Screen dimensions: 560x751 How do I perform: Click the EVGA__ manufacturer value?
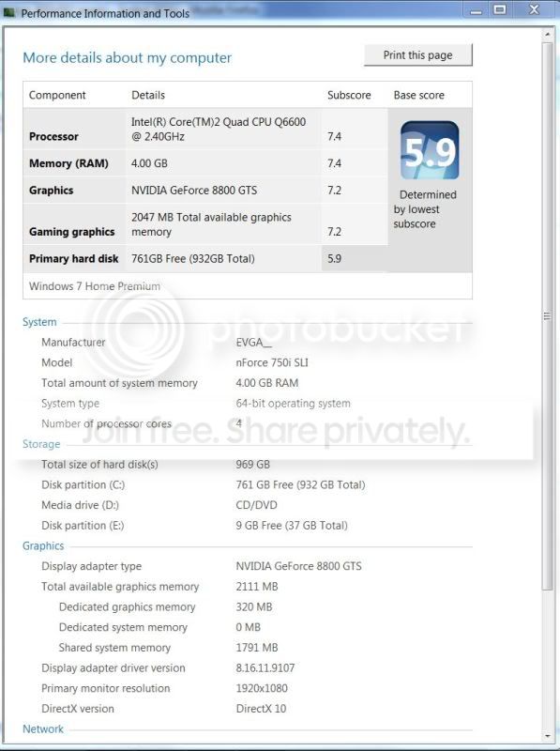coord(253,343)
